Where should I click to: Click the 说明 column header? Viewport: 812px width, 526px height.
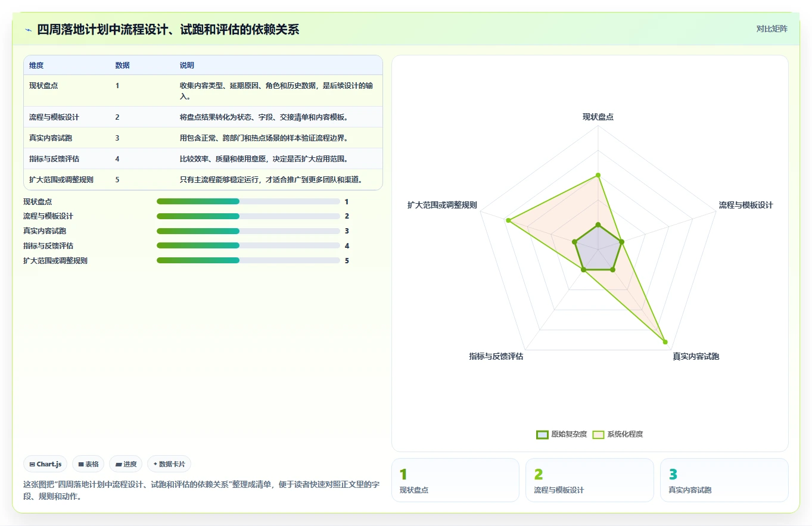186,65
